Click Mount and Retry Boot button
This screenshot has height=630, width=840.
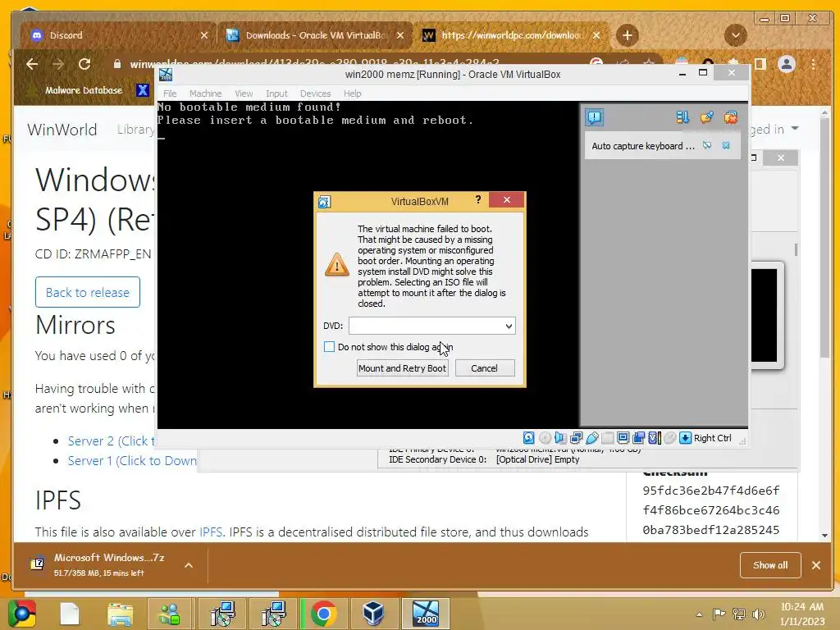(x=402, y=368)
